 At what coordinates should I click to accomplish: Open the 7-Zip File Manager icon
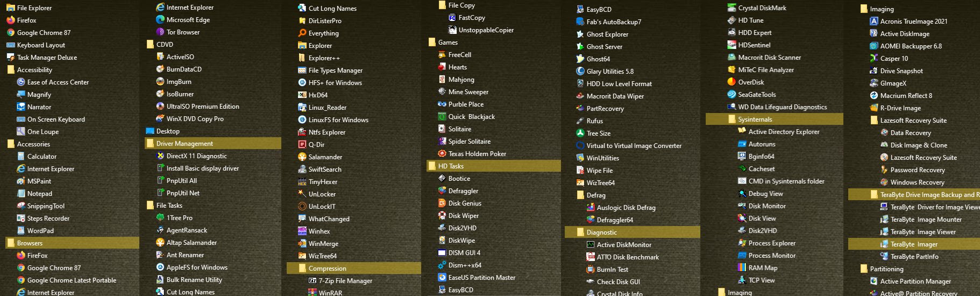tap(313, 281)
